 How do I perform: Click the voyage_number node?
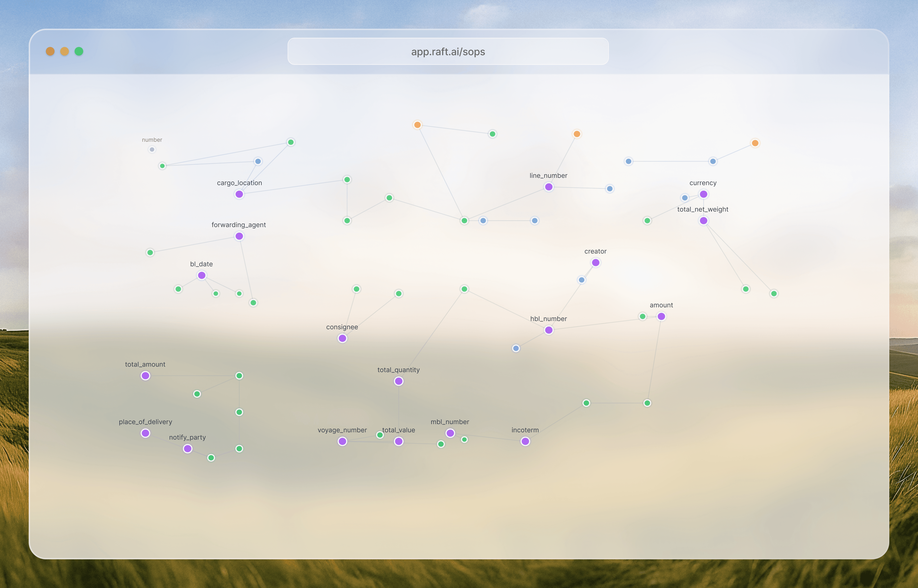(x=342, y=441)
